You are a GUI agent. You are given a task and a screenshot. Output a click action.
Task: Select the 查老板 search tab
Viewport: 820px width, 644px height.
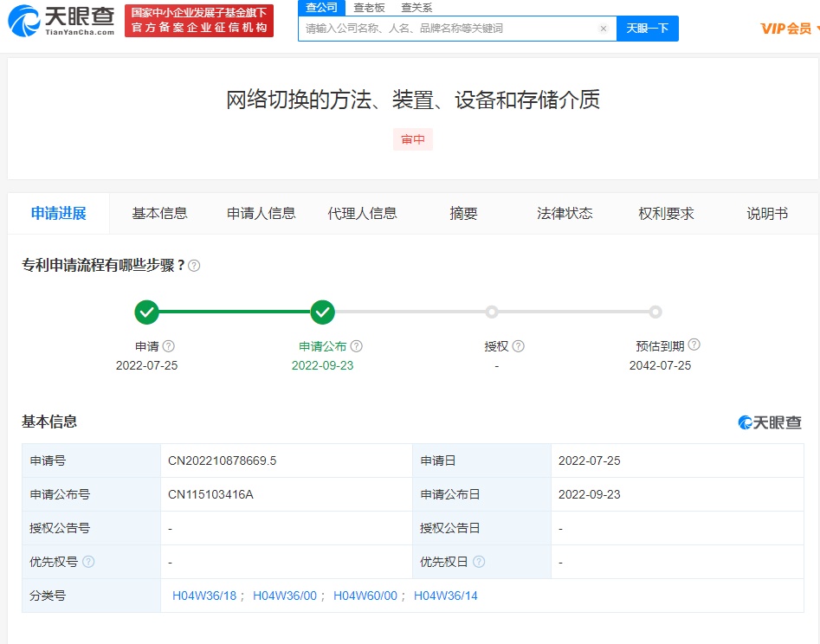point(369,7)
